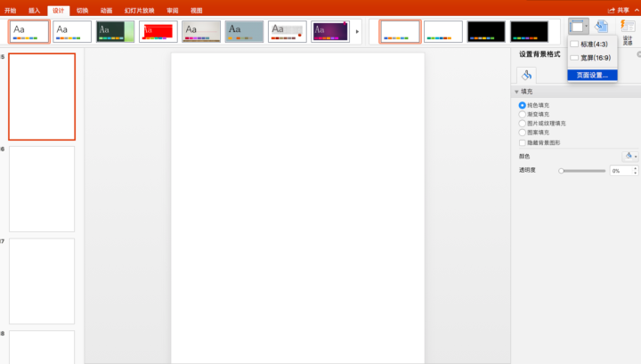
Task: Expand the themes gallery arrow
Action: click(357, 31)
